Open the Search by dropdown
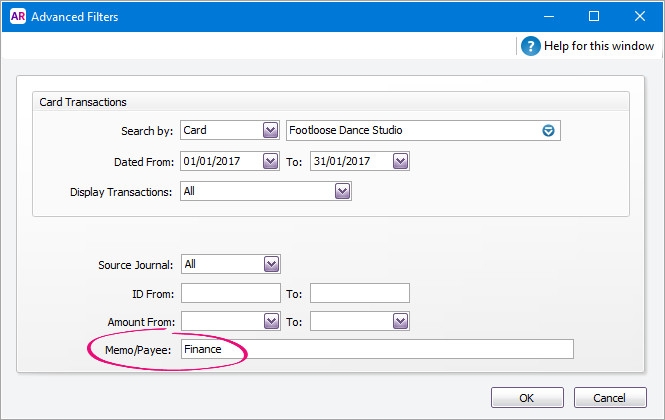The width and height of the screenshot is (665, 420). [x=270, y=131]
